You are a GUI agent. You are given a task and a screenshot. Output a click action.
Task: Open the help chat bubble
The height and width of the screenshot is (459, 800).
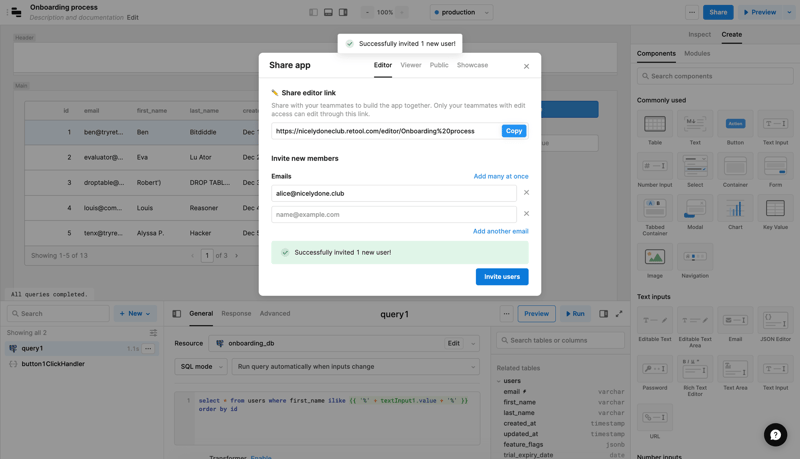775,435
